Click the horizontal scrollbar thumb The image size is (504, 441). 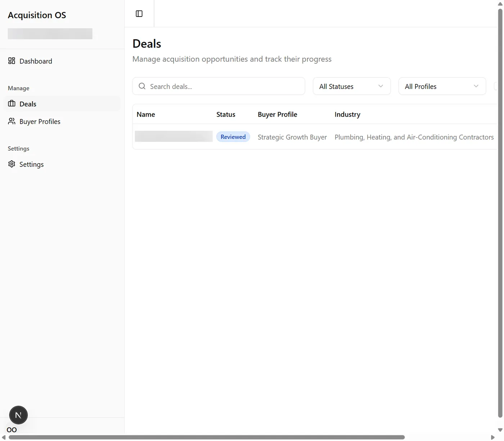[x=207, y=437]
